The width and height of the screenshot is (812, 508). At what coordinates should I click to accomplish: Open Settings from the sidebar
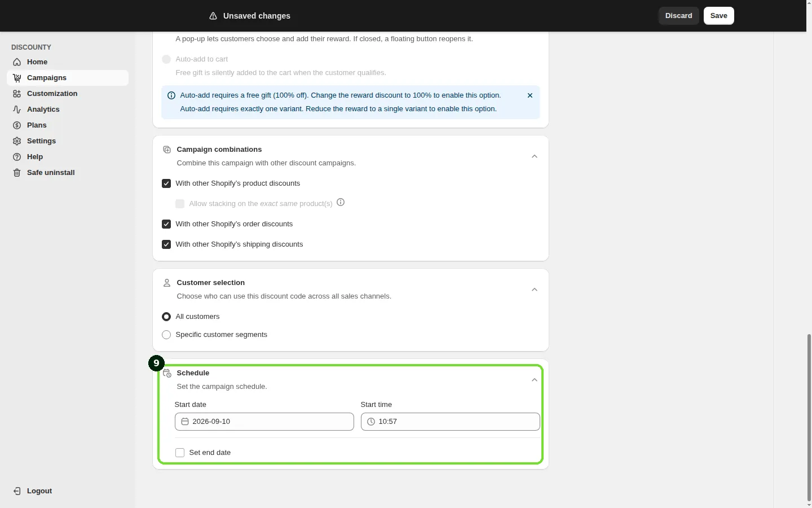(68, 141)
